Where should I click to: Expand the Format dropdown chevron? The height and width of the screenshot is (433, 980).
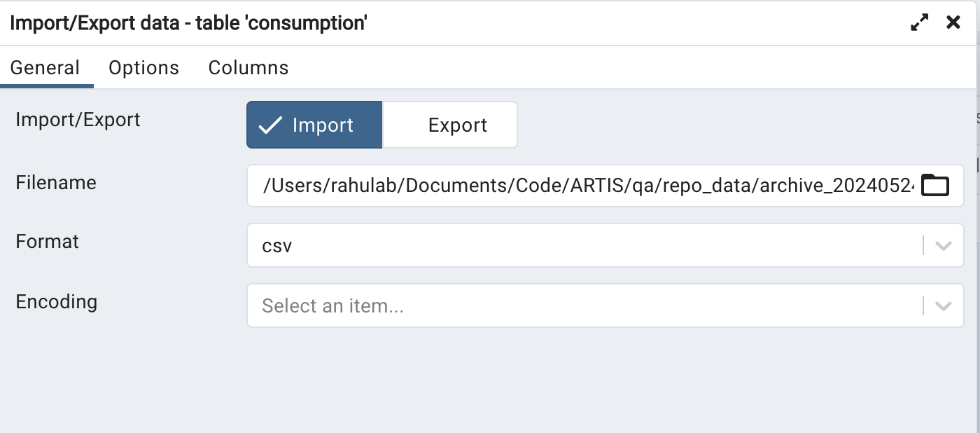943,246
